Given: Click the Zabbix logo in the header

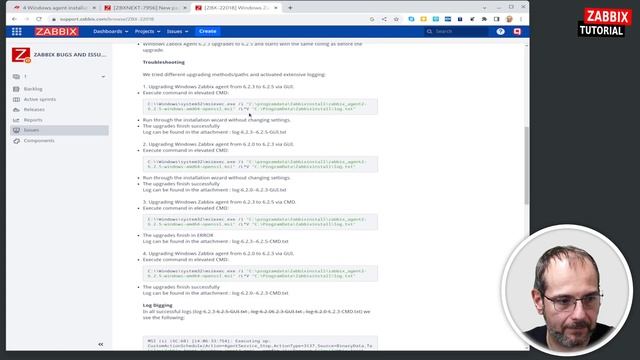Looking at the screenshot, I should 56,31.
